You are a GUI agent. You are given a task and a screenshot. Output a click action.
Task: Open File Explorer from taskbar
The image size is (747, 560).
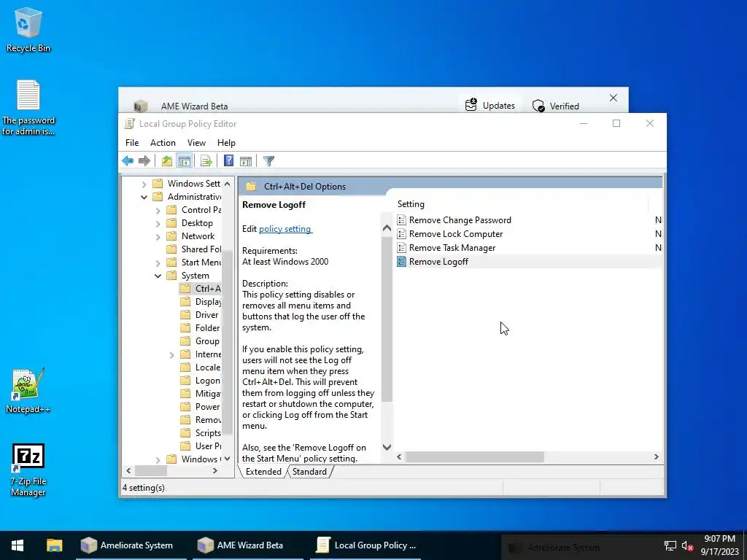point(54,545)
